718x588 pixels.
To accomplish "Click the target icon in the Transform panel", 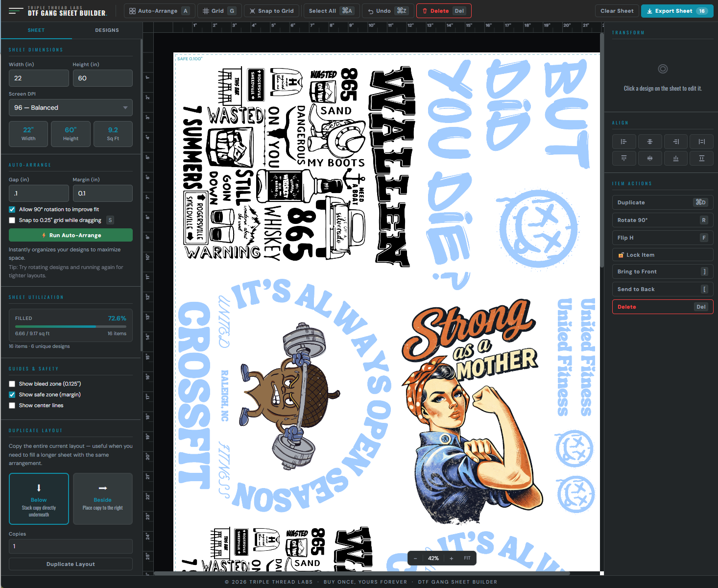I will click(x=663, y=69).
